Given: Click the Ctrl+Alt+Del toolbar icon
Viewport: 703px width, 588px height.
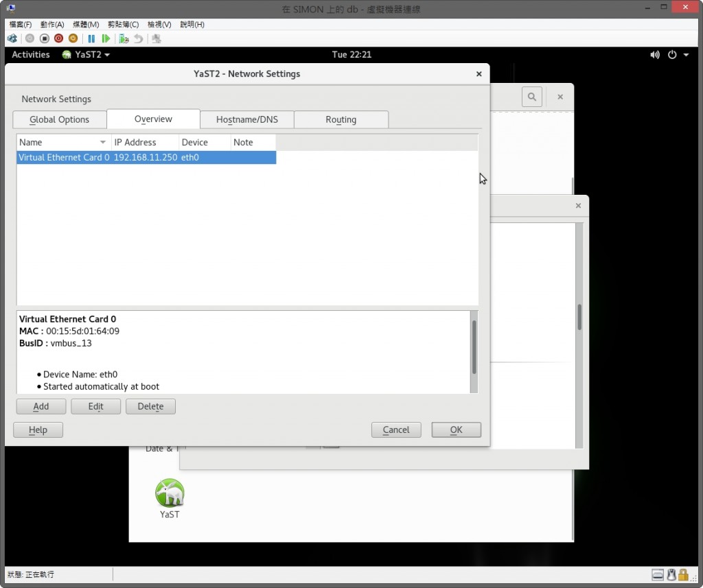Looking at the screenshot, I should [x=12, y=38].
